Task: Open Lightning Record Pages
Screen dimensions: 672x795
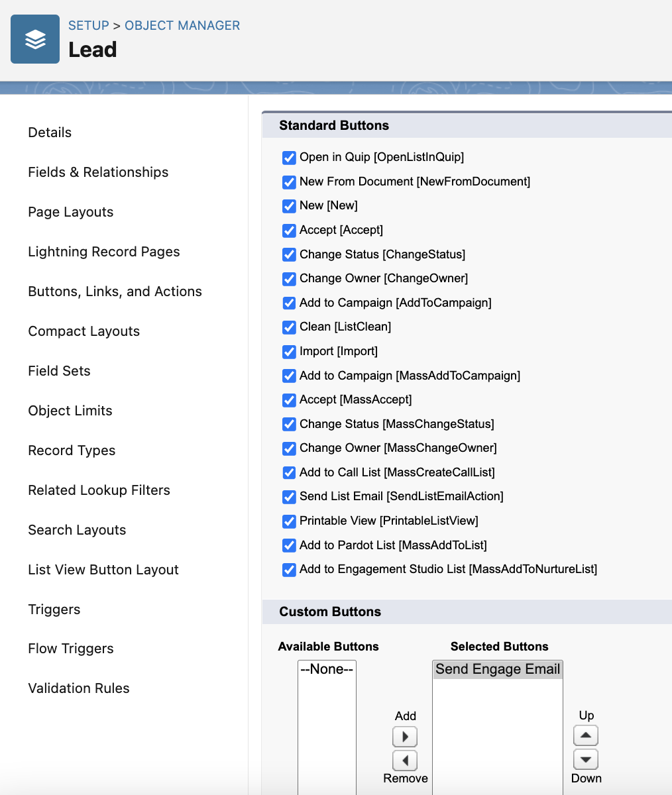Action: (104, 252)
